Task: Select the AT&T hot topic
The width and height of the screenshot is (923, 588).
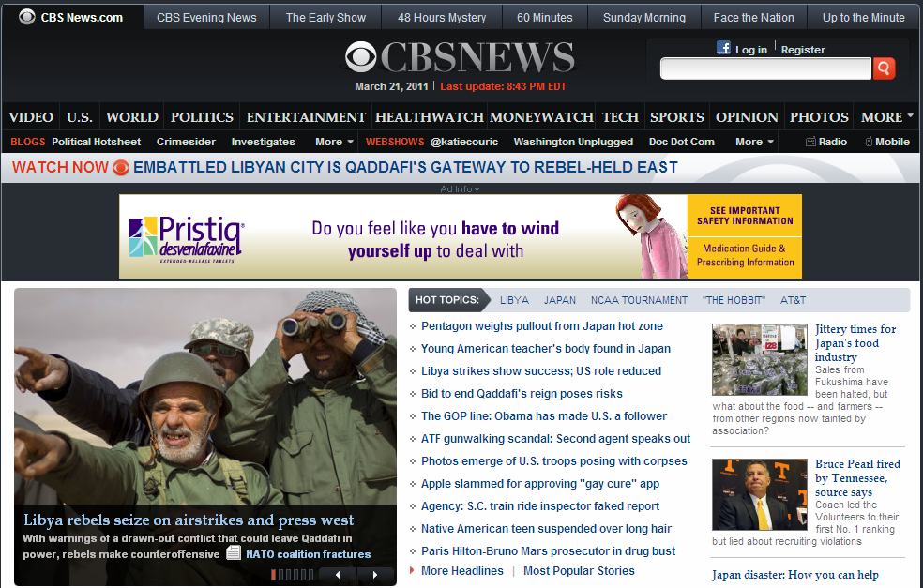Action: coord(793,300)
